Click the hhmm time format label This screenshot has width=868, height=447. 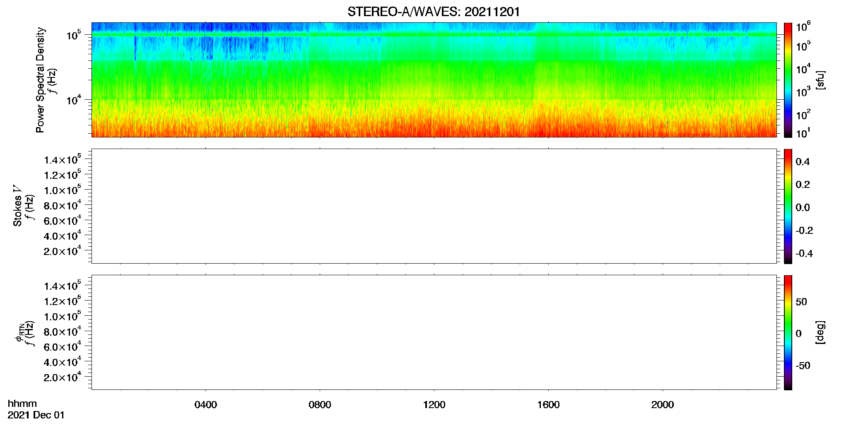pos(22,404)
